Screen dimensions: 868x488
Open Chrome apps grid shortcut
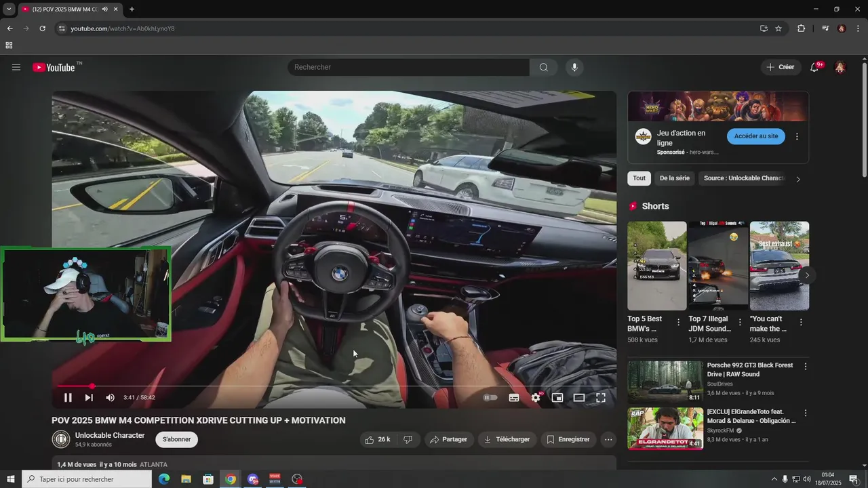pos(9,45)
